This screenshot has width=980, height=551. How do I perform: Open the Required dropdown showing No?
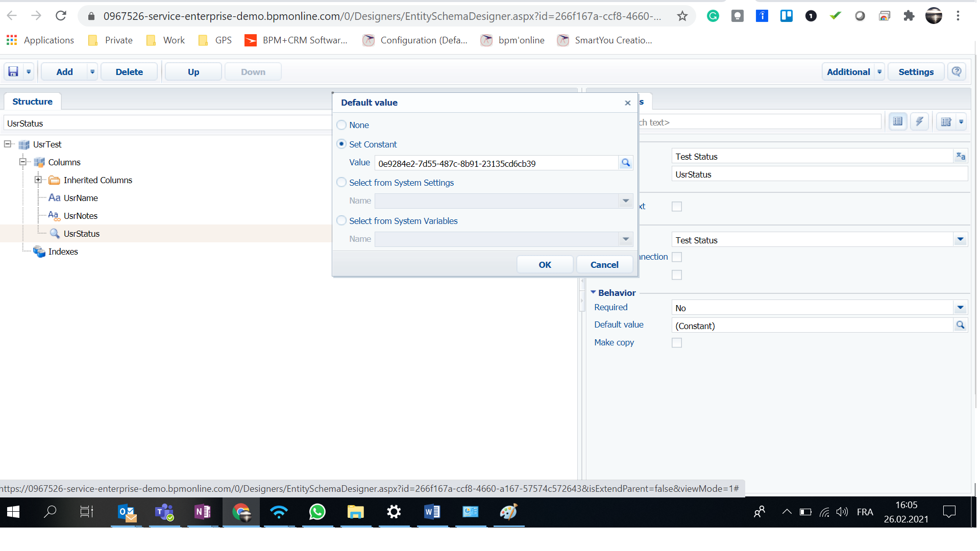pos(961,307)
